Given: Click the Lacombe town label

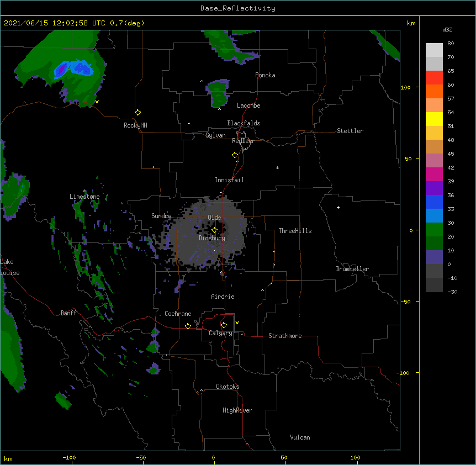Looking at the screenshot, I should click(248, 105).
